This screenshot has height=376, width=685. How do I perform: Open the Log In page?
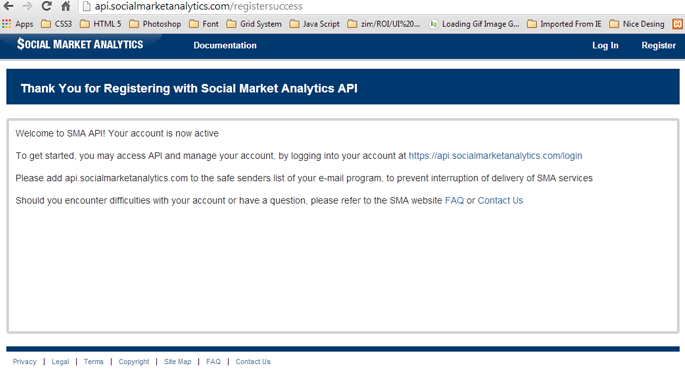click(x=605, y=45)
